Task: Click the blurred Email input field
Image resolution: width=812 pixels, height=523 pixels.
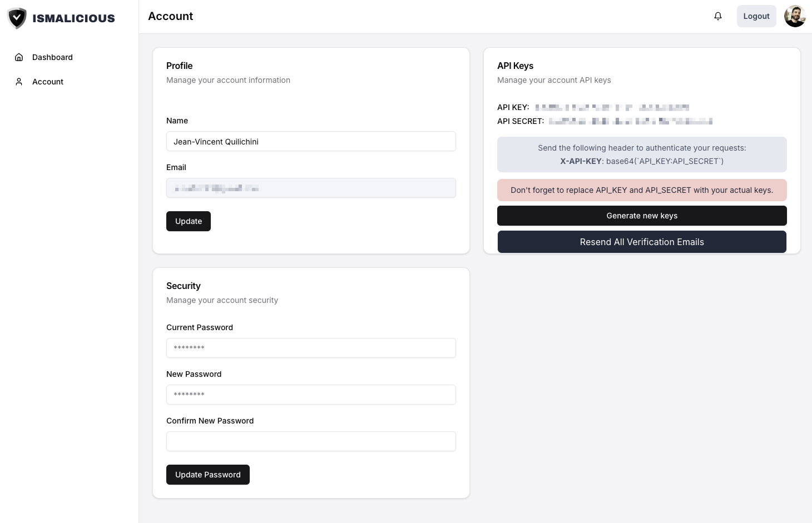Action: [x=311, y=188]
